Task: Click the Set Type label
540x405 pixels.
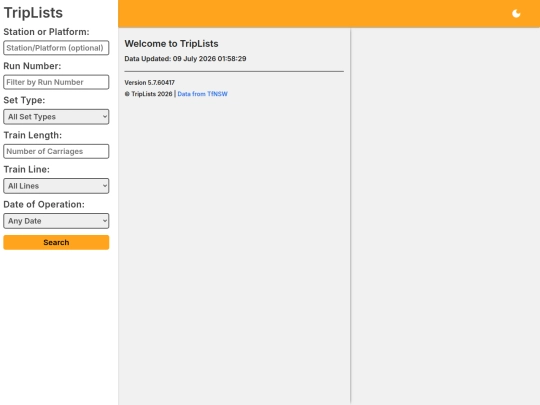Action: 24,100
